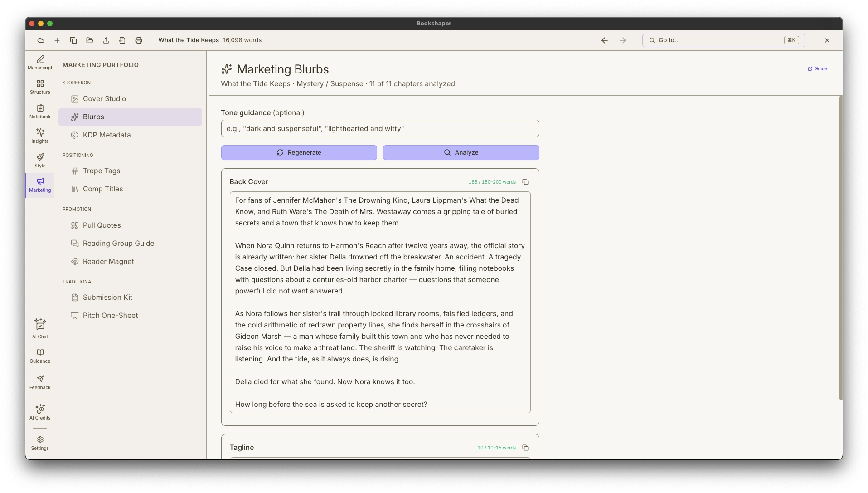Click the import file icon in toolbar
The width and height of the screenshot is (868, 493).
(122, 40)
